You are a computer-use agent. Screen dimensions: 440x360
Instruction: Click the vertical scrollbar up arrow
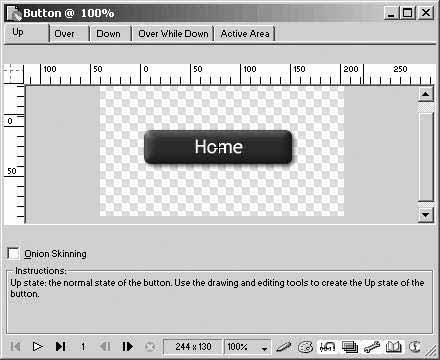pyautogui.click(x=426, y=94)
